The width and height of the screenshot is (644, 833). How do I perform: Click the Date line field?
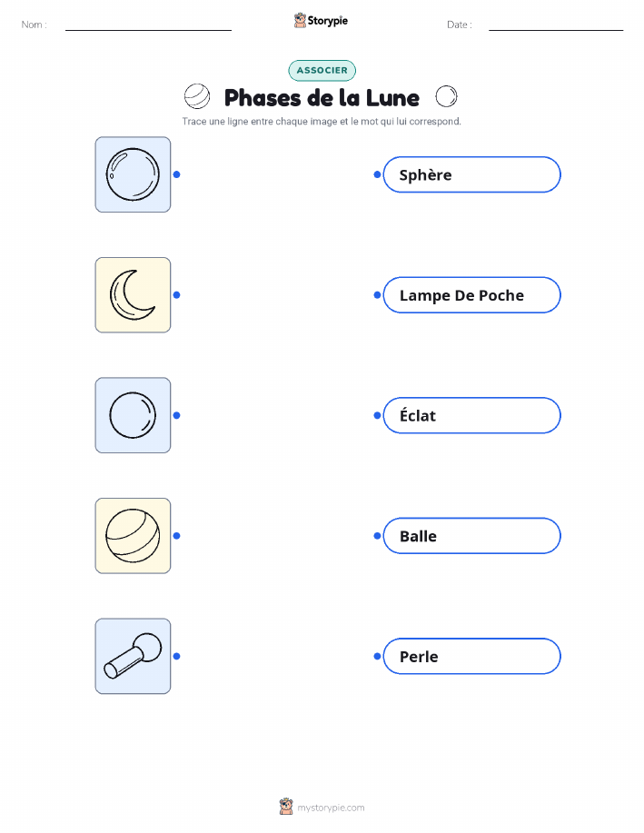coord(556,25)
